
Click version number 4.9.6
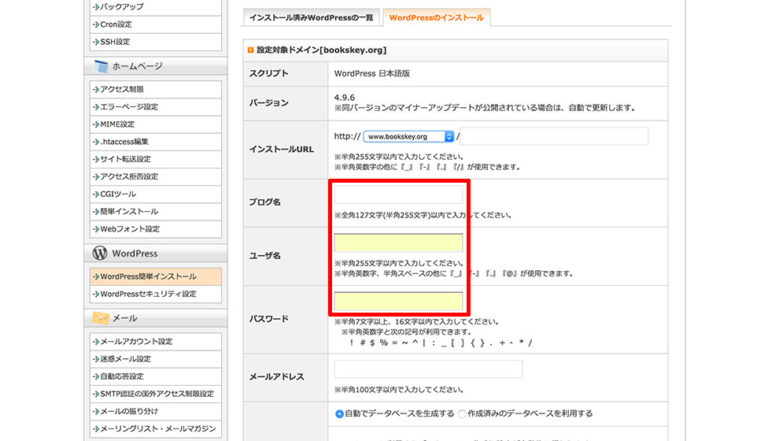click(x=344, y=98)
